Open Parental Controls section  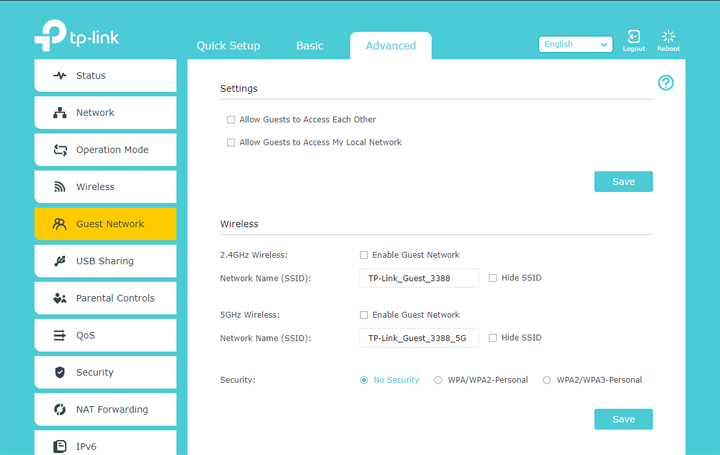(105, 298)
